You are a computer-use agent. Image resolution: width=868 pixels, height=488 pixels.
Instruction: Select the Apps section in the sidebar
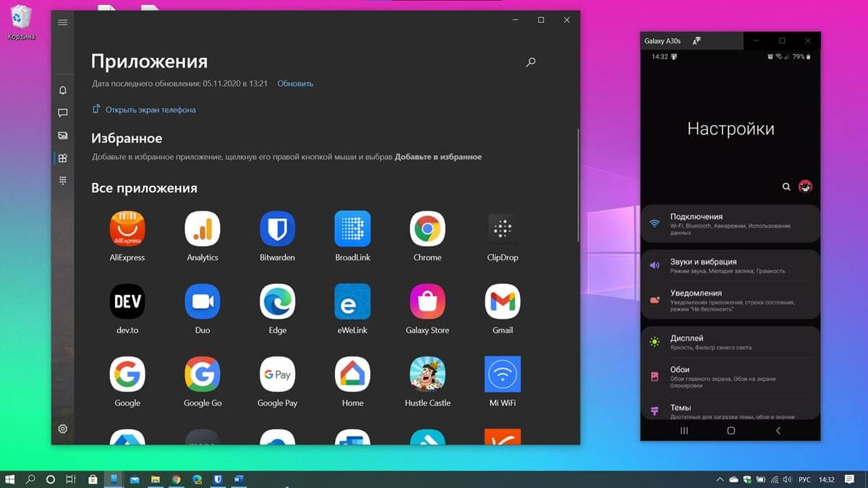coord(63,158)
